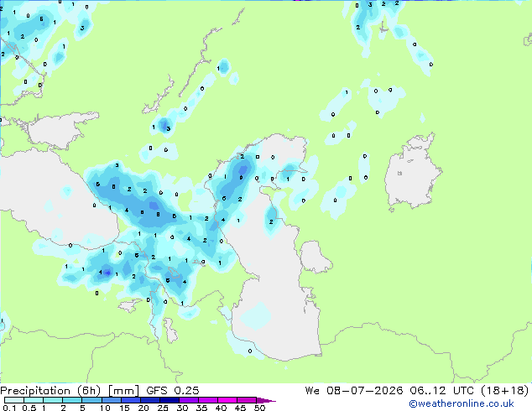
Task: Click the legend swatch between 2 and 5
Action: [72, 400]
